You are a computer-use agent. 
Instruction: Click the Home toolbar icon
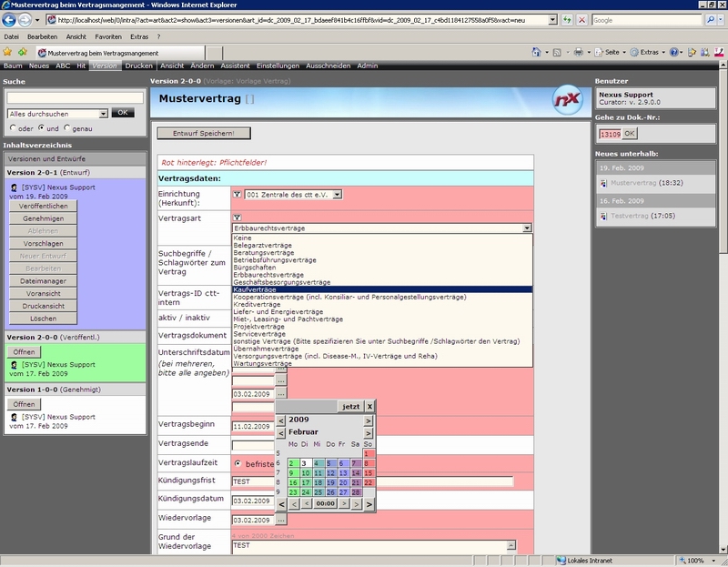(536, 53)
